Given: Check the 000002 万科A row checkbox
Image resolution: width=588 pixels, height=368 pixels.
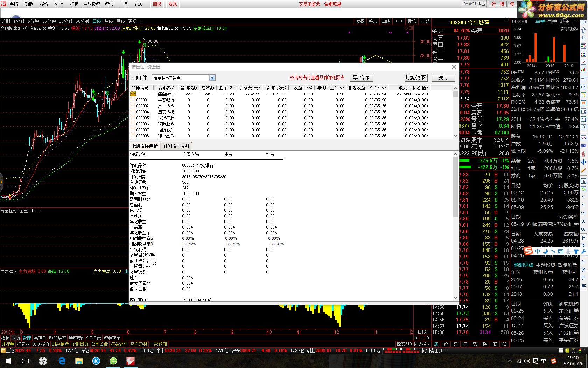Looking at the screenshot, I should pos(133,106).
